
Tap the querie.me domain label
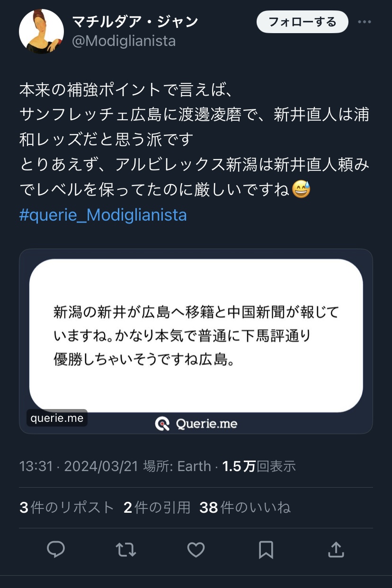(57, 418)
